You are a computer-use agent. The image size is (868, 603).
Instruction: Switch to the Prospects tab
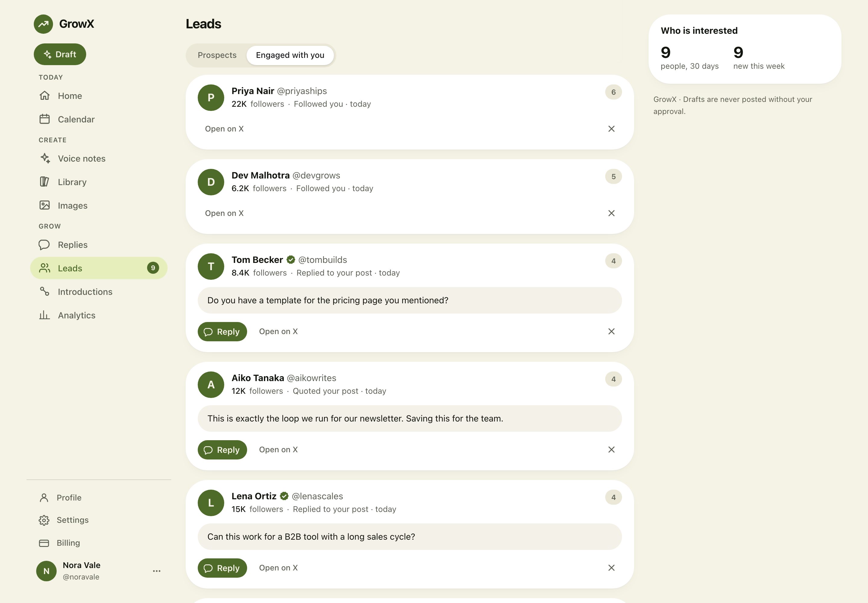(x=217, y=55)
